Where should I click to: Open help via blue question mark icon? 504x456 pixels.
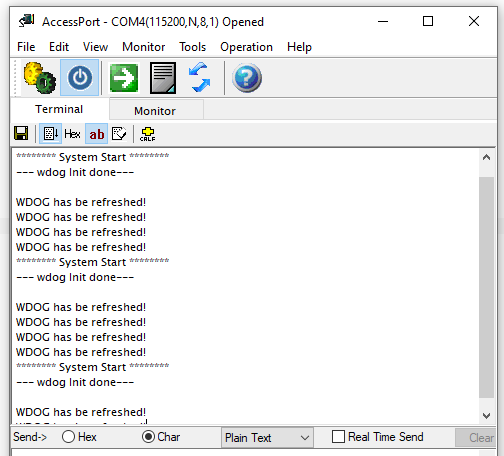(247, 78)
